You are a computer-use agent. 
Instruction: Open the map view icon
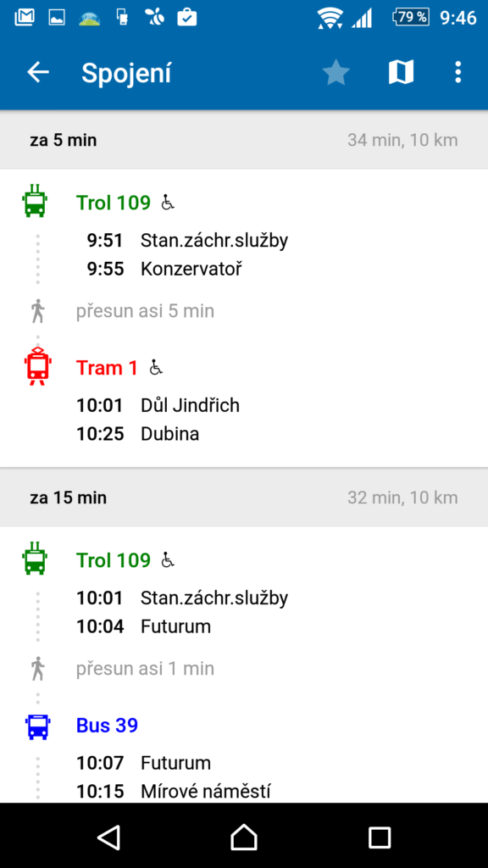[401, 73]
